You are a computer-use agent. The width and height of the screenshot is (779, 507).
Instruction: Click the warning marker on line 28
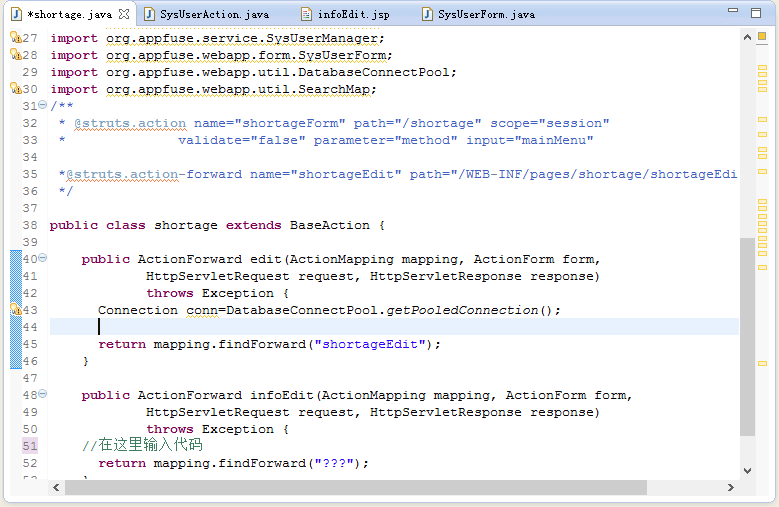[16, 55]
